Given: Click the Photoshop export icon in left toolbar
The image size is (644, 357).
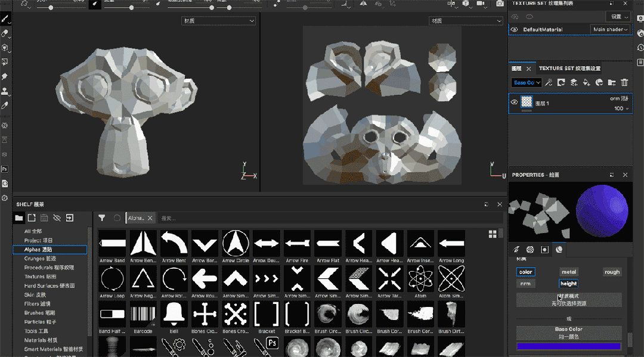Looking at the screenshot, I should click(5, 169).
